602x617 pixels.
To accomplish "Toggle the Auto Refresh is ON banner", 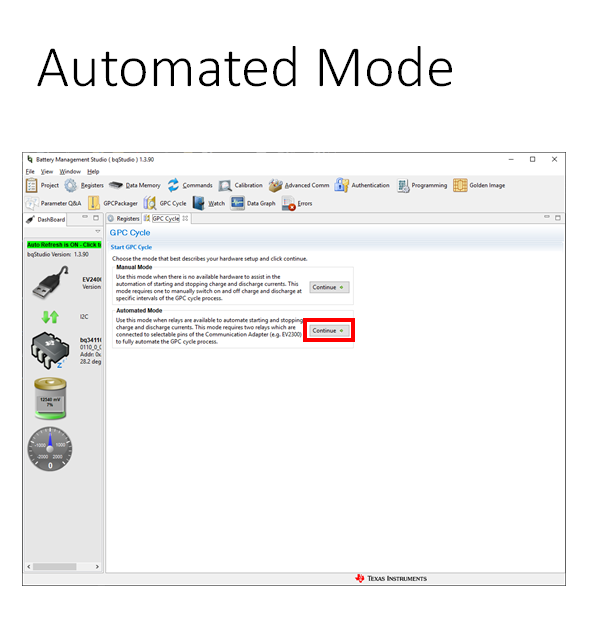I will pyautogui.click(x=64, y=245).
